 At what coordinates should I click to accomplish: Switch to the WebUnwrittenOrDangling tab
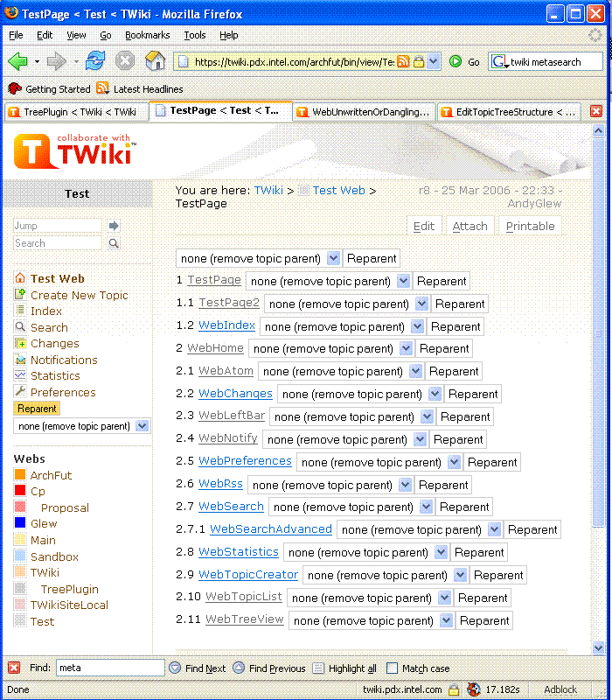point(364,112)
